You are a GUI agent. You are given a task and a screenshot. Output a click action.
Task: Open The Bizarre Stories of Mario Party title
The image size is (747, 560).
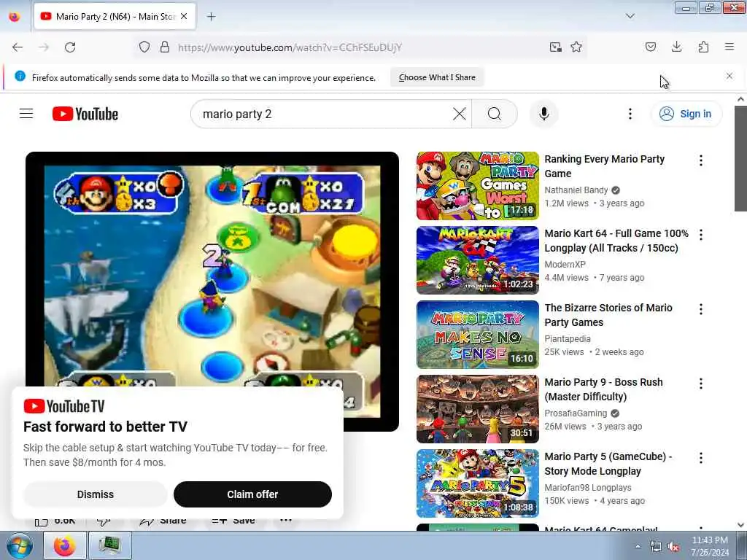[608, 315]
